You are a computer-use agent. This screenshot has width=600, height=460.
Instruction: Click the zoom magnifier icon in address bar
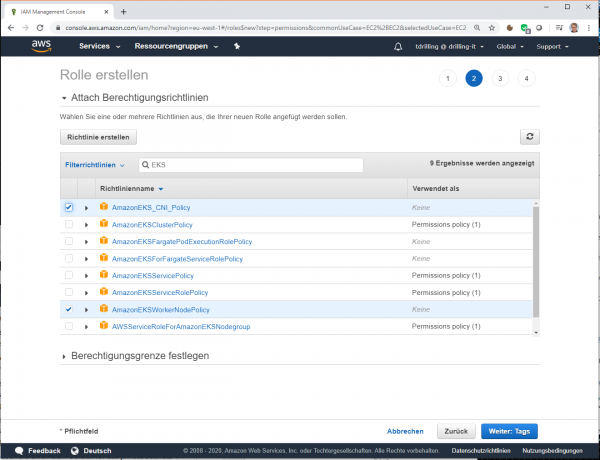[x=477, y=28]
